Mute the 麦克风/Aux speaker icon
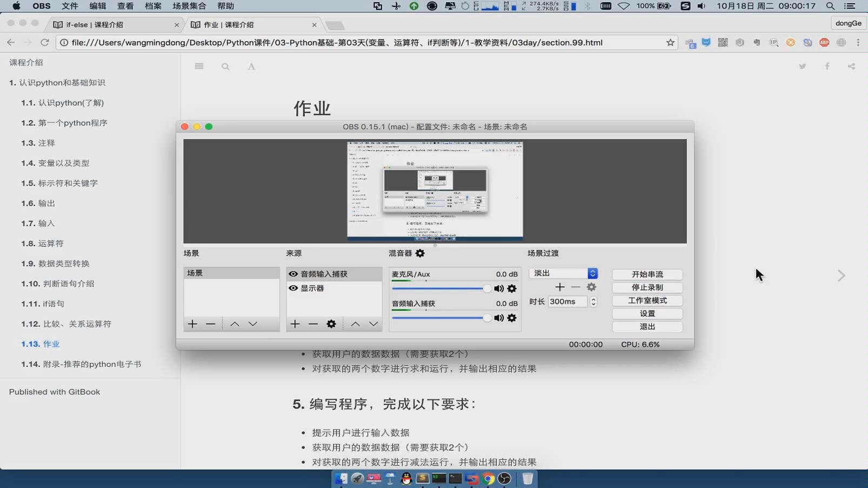Screen dimensions: 868x488 [498, 288]
